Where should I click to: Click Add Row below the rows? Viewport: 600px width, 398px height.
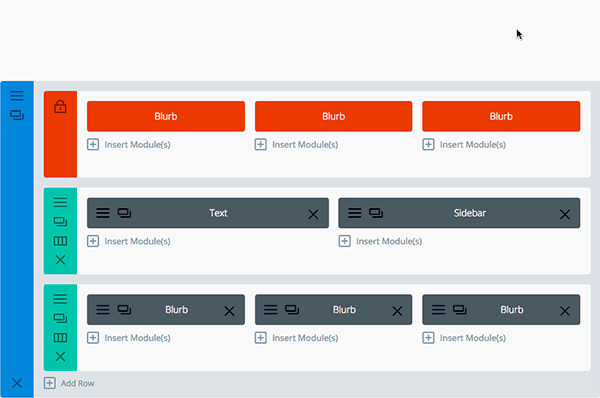pos(69,383)
